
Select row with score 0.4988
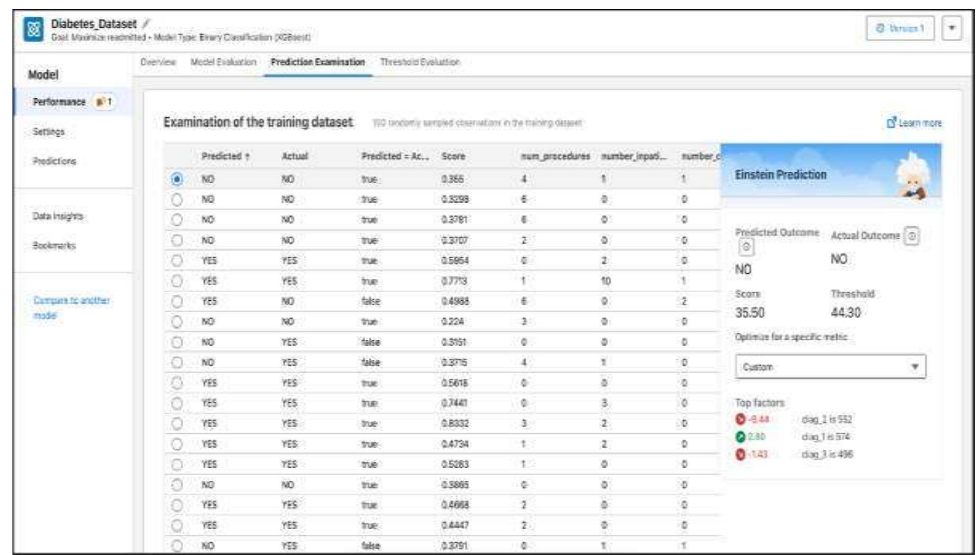tap(177, 301)
